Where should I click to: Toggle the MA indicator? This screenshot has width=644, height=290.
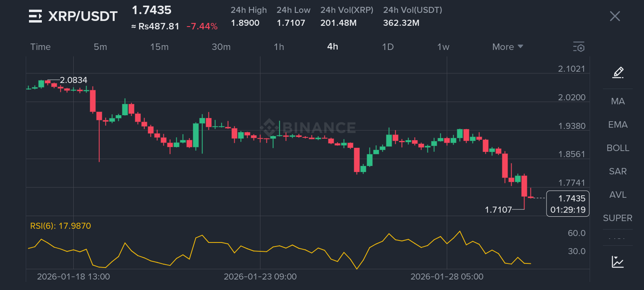tap(618, 101)
